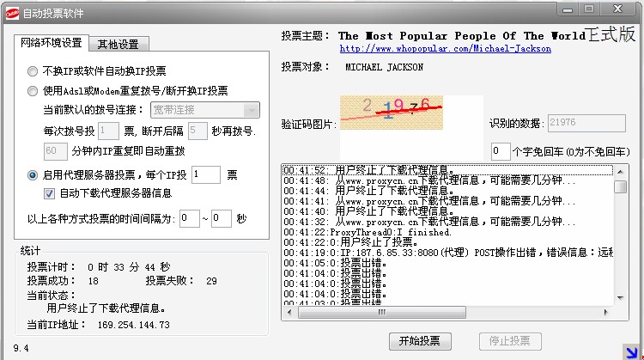Click the log horizontal scrollbar thumb
The width and height of the screenshot is (644, 360).
382,313
